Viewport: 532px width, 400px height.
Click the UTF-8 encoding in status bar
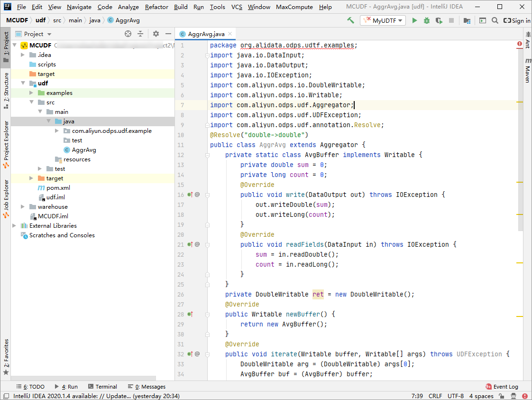pos(455,396)
